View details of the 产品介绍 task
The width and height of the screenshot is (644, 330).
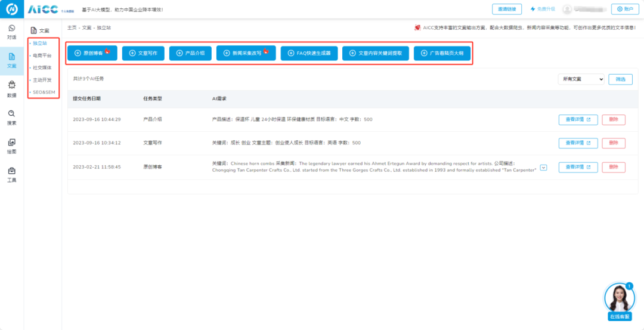(x=578, y=119)
